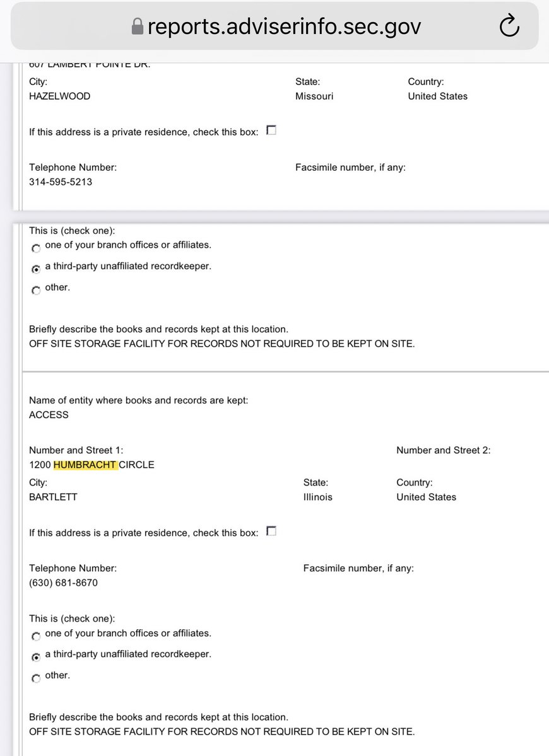The width and height of the screenshot is (549, 756).
Task: Check the private residence box for Hazelwood address
Action: [271, 131]
